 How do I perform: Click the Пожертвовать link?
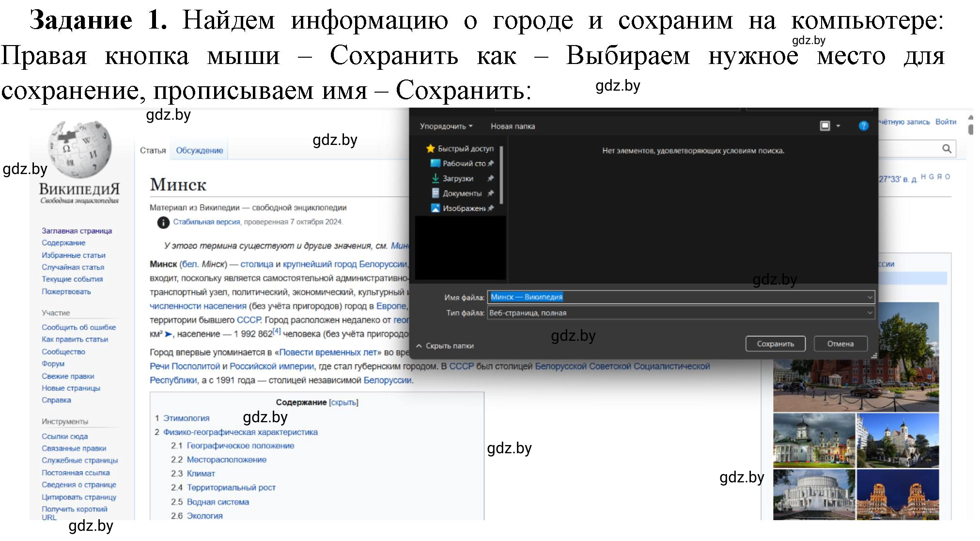click(x=66, y=292)
